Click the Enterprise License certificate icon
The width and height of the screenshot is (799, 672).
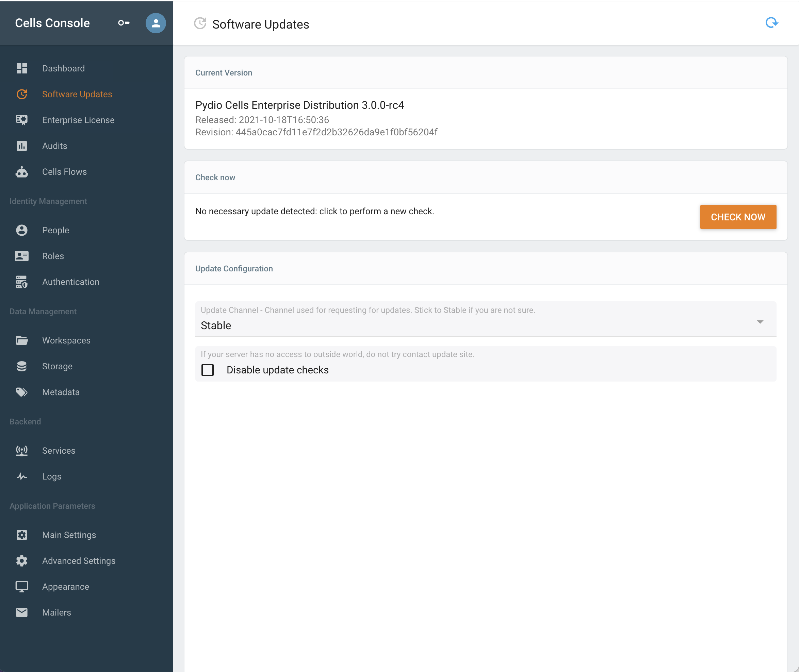coord(22,120)
